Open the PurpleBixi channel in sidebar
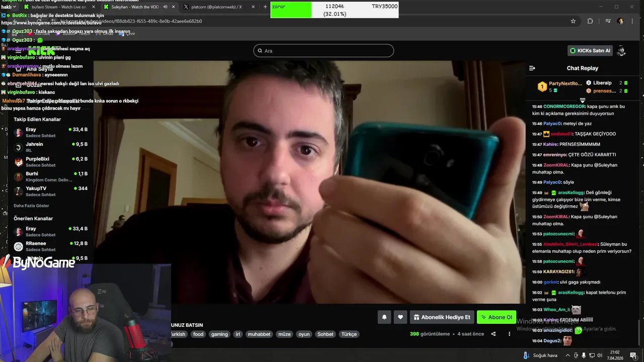Viewport: 644px width, 362px height. coord(50,162)
